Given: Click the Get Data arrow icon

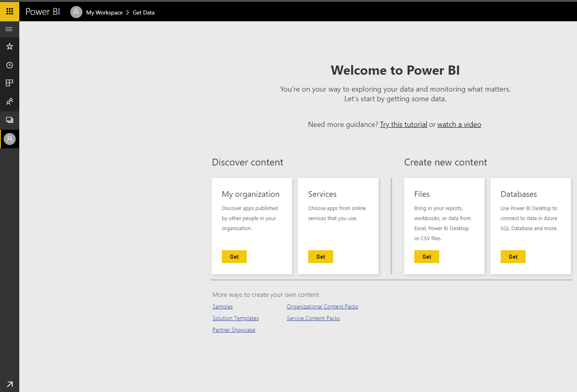Looking at the screenshot, I should tap(10, 384).
